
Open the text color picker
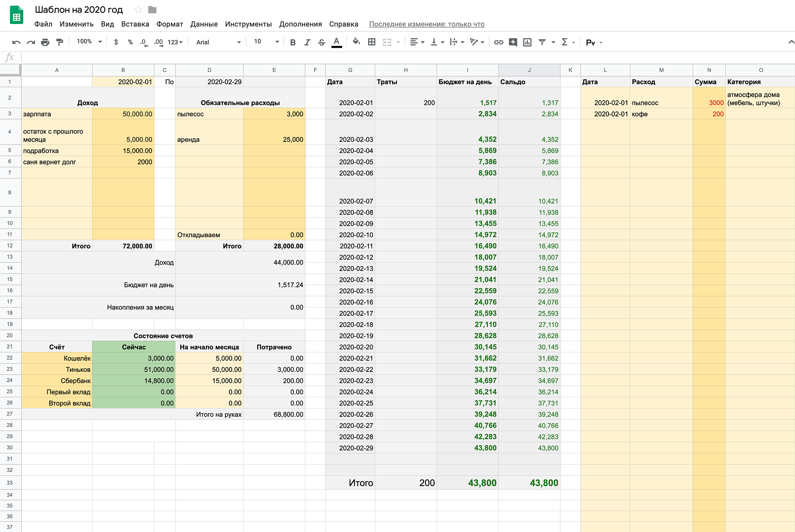click(x=337, y=42)
